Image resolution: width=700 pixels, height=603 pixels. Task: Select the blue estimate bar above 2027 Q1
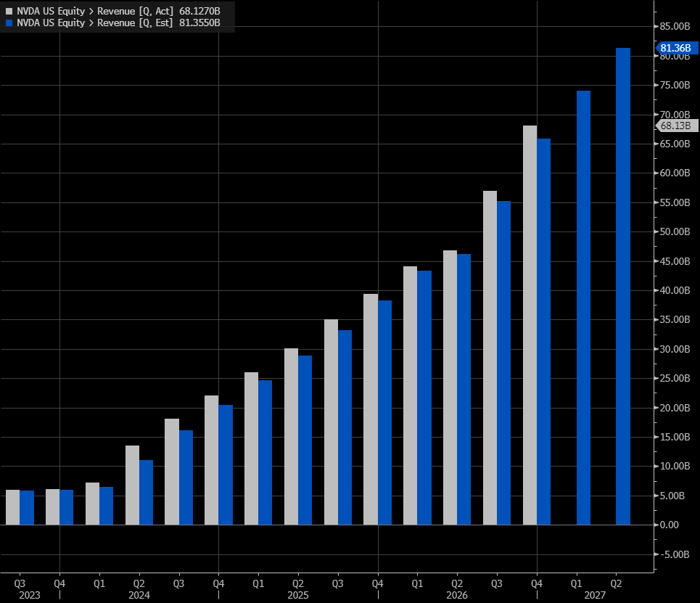(583, 308)
